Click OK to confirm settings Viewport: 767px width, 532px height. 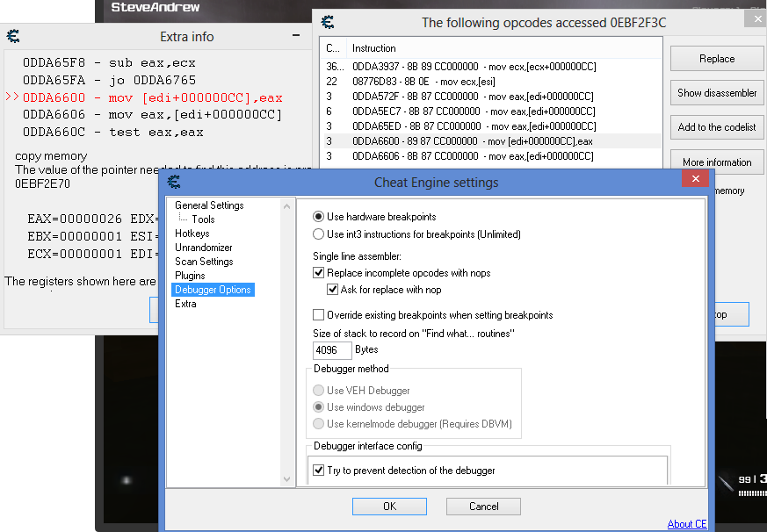pos(389,507)
